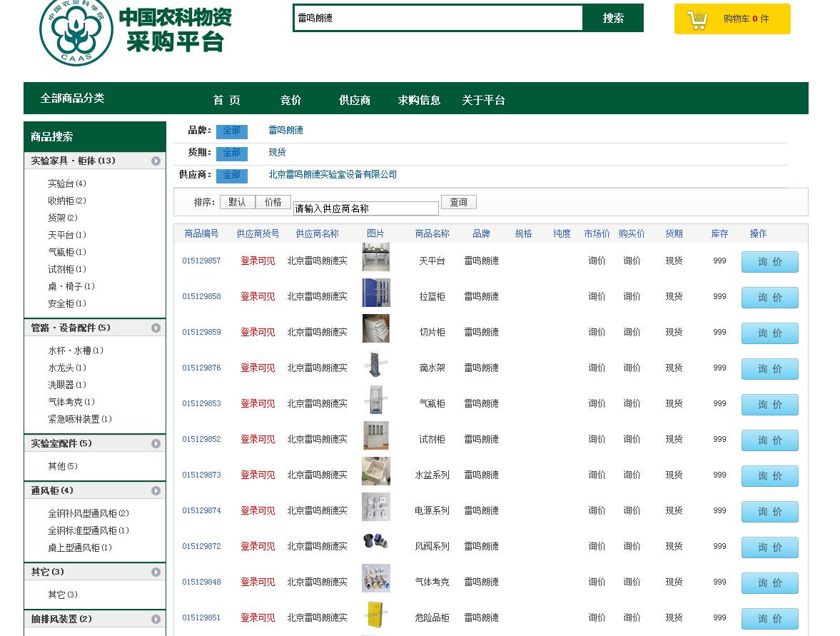
Task: Select 桌上型通风柜 (1) subcategory
Action: (80, 548)
